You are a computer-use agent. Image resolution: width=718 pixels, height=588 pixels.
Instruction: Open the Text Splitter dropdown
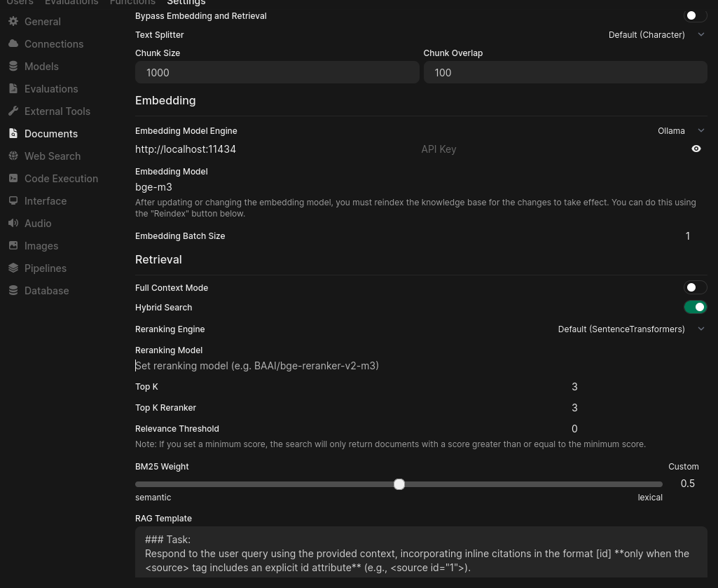(656, 34)
